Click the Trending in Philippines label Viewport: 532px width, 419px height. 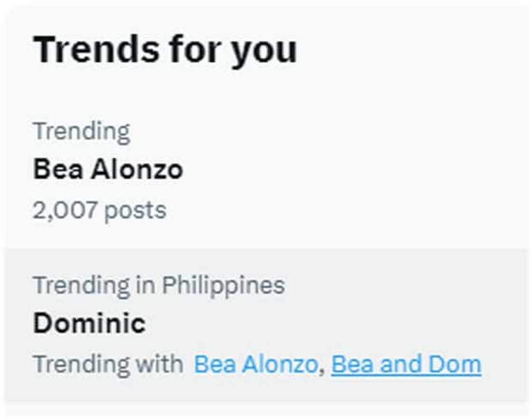click(x=159, y=285)
